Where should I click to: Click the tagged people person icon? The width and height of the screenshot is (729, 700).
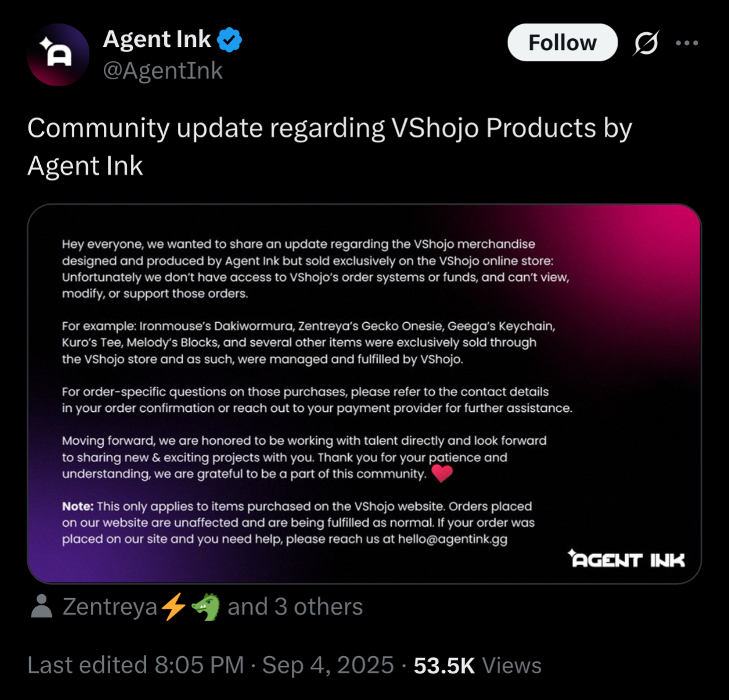(41, 606)
